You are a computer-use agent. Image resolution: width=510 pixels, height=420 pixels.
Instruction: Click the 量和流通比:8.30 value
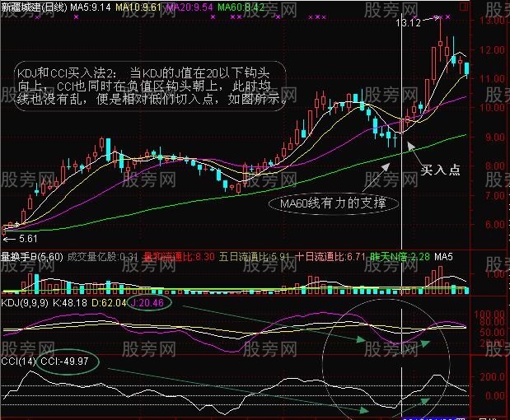pos(180,257)
